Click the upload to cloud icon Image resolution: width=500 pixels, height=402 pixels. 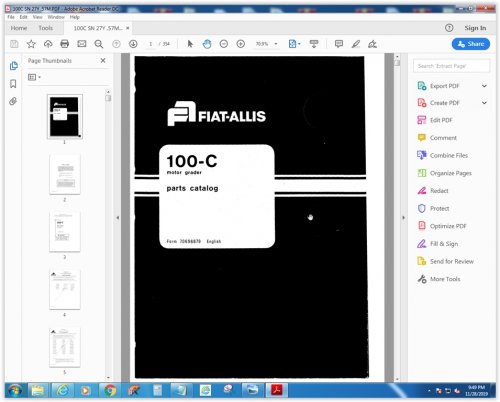48,44
